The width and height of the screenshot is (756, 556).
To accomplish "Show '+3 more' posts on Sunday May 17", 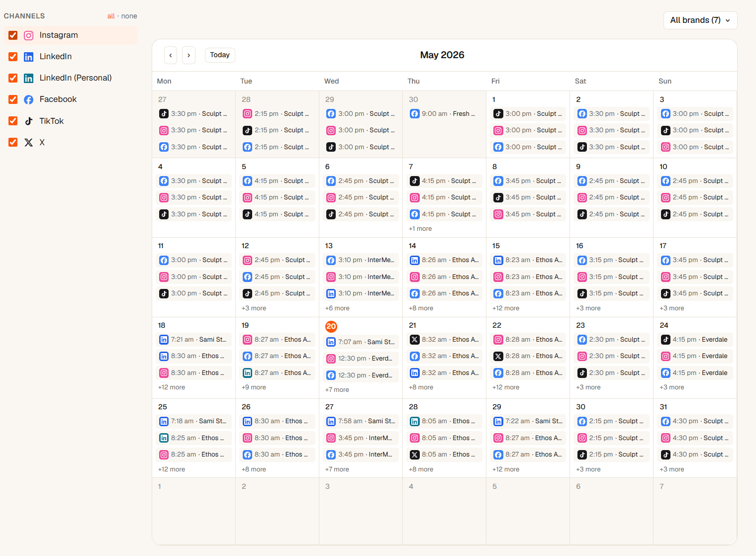I will [x=672, y=308].
